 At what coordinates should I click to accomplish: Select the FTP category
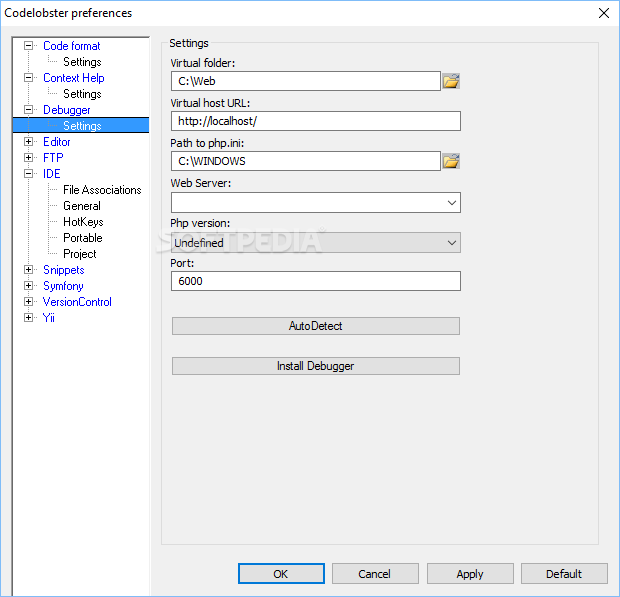(x=53, y=158)
